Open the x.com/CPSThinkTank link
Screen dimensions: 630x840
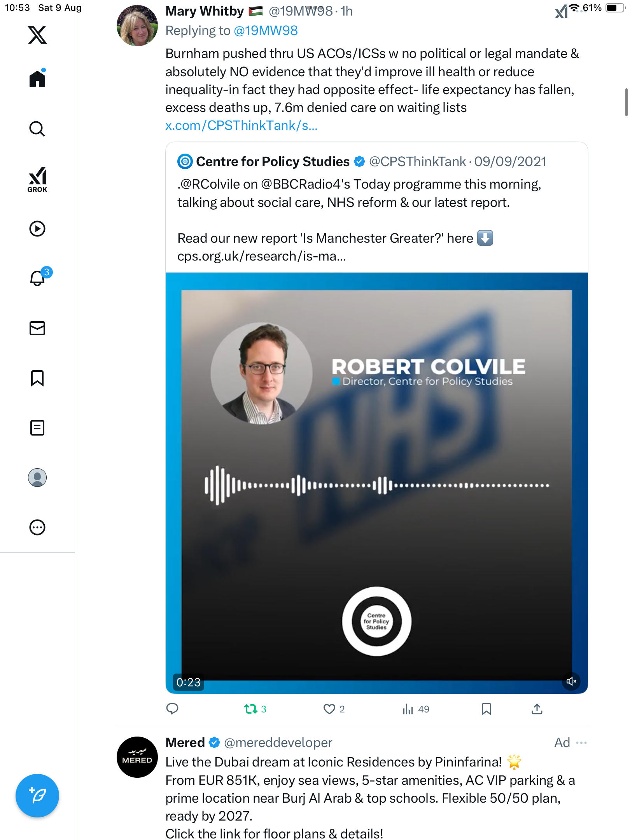coord(241,126)
